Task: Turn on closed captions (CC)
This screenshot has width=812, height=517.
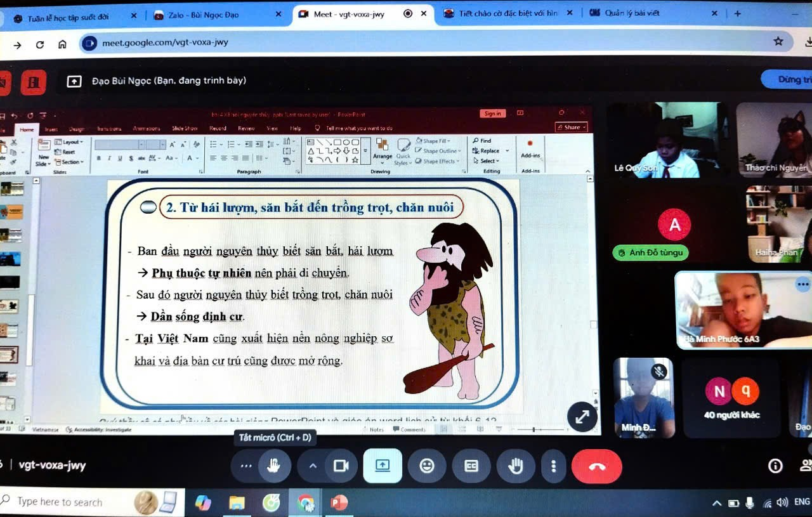Action: coord(471,466)
